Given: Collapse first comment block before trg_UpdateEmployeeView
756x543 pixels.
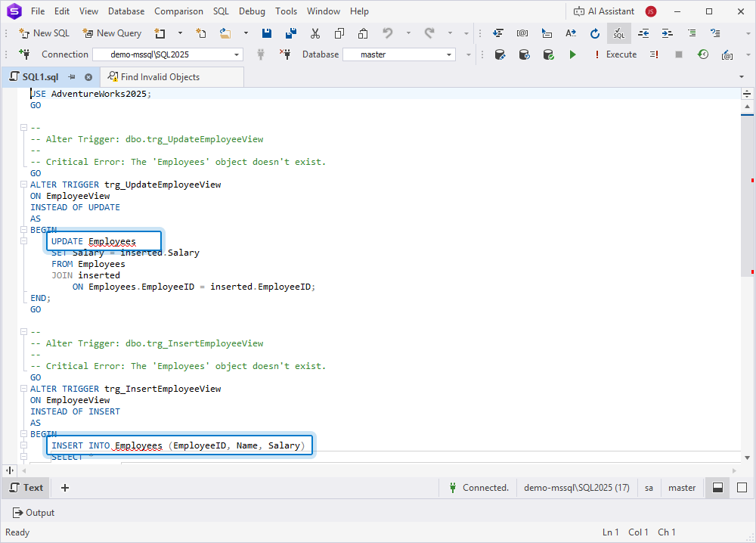Looking at the screenshot, I should point(23,127).
